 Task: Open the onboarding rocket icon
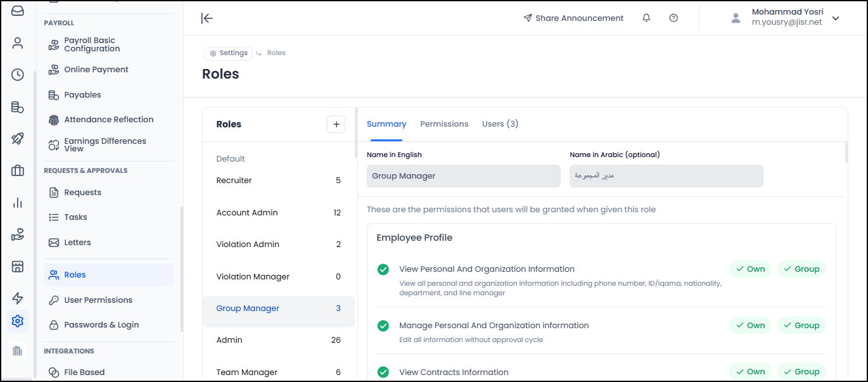click(18, 138)
